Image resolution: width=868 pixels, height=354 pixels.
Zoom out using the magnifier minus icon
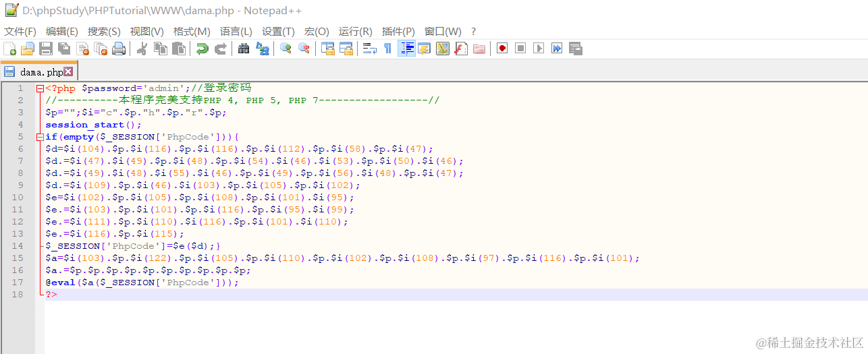[304, 49]
